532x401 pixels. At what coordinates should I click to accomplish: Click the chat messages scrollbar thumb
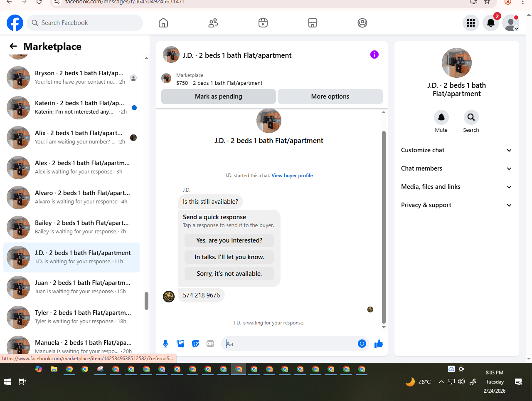click(384, 227)
